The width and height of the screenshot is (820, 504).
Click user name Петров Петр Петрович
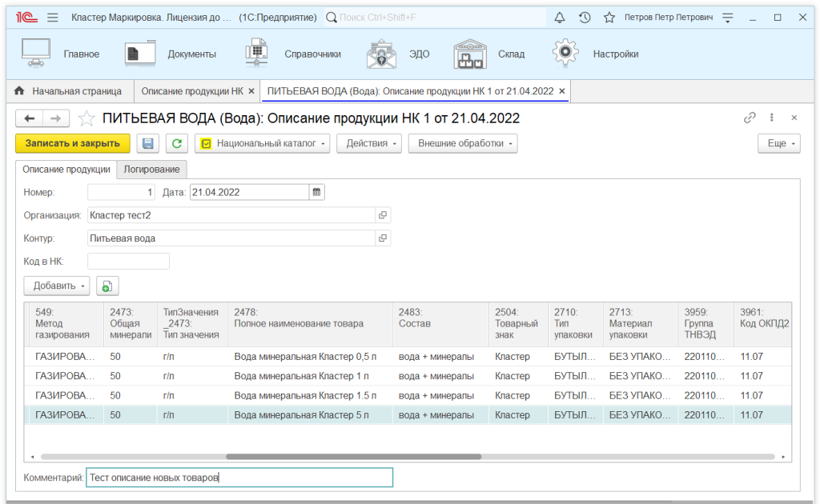click(x=669, y=18)
